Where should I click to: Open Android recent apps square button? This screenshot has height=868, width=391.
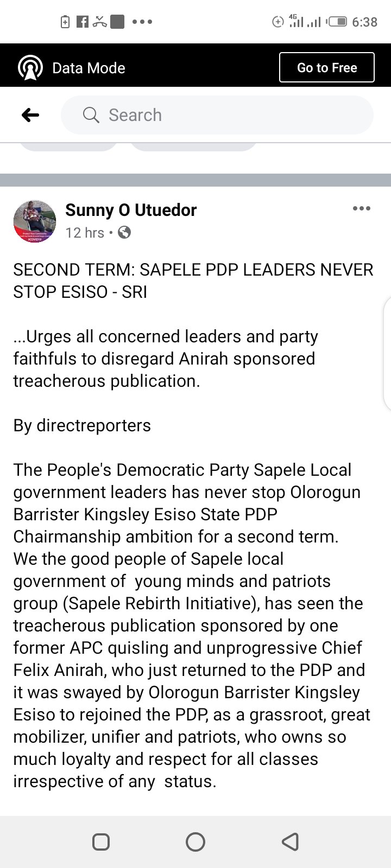coord(101,842)
